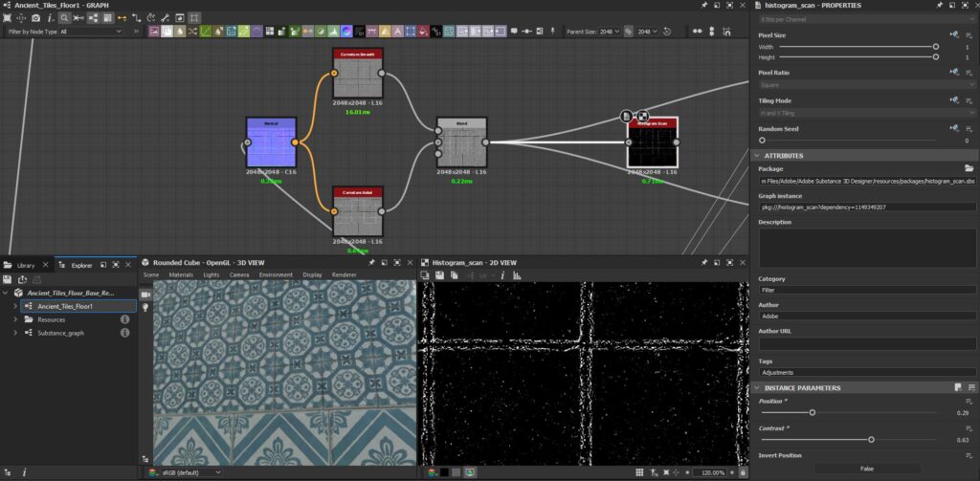Viewport: 980px width, 481px height.
Task: Select Ancient_Tiles_Floor1 in Explorer tree
Action: tap(64, 306)
